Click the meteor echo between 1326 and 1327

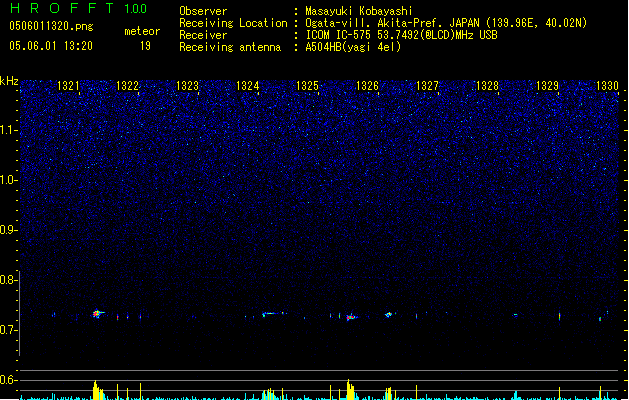coord(389,314)
